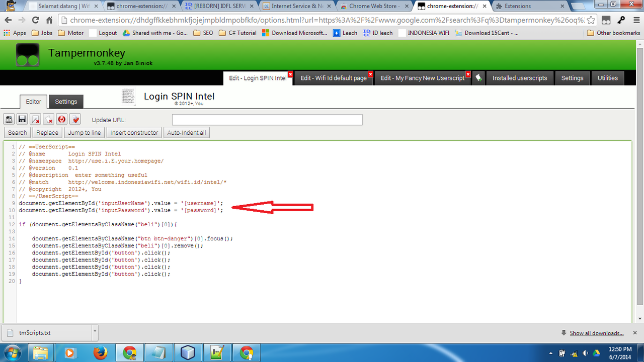Open the Installed userscripts tab
This screenshot has width=644, height=362.
click(x=520, y=78)
